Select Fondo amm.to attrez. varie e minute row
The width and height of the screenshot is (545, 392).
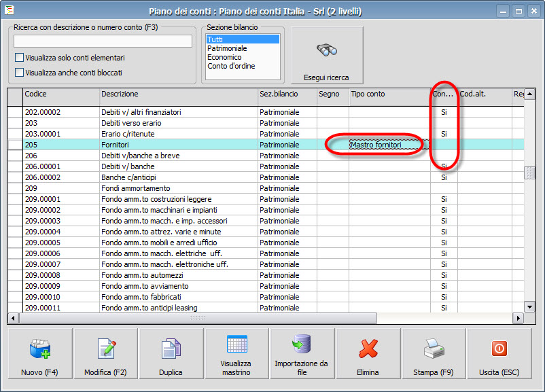(266, 232)
